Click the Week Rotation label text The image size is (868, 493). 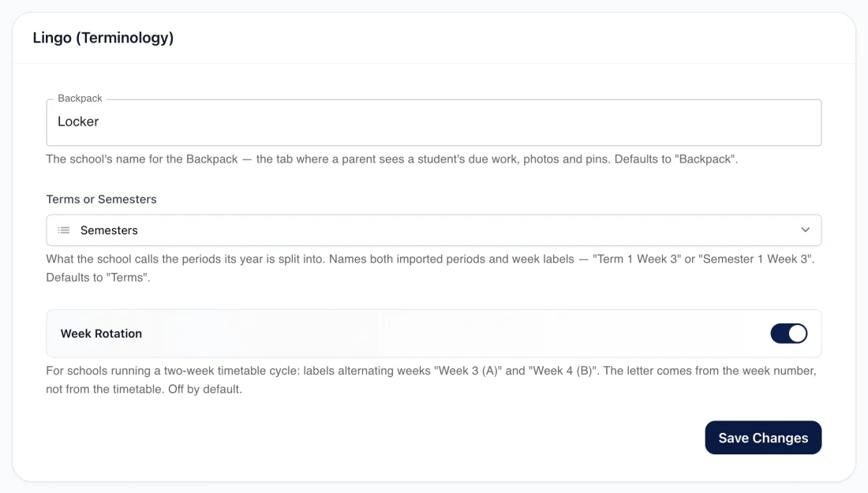click(101, 334)
